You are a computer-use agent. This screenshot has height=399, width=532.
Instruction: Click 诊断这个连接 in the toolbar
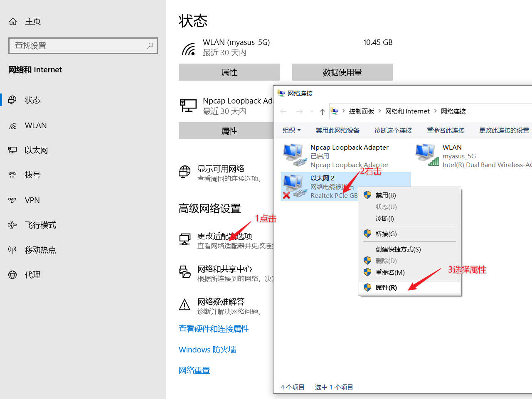pos(392,130)
